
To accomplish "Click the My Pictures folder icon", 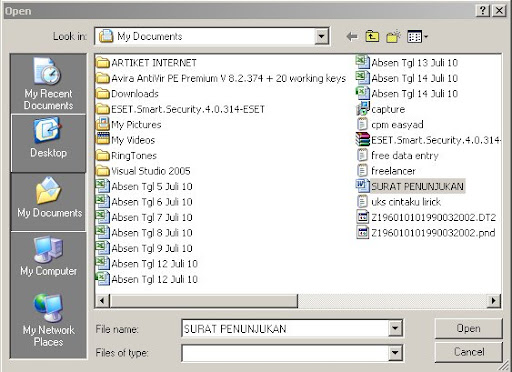I will point(103,124).
